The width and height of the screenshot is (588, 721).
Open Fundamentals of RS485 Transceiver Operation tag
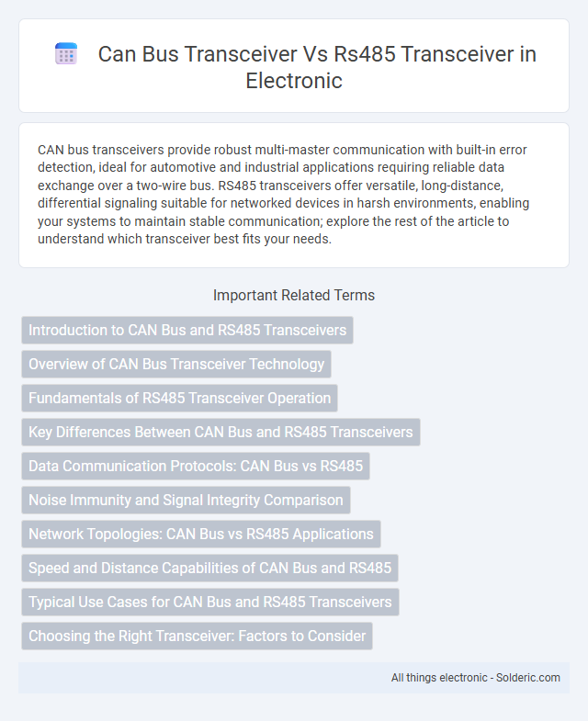pos(179,399)
